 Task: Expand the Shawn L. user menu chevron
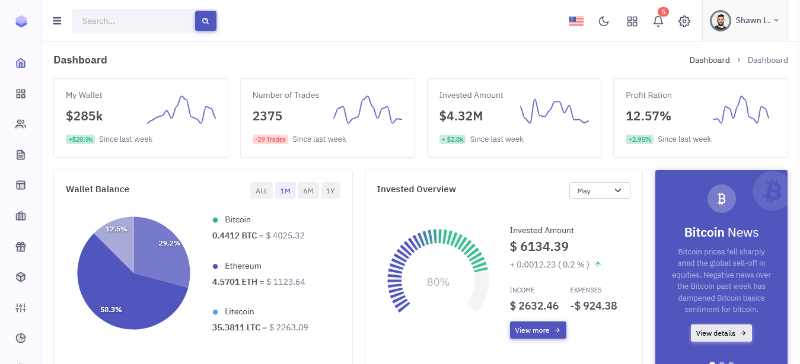pyautogui.click(x=776, y=20)
